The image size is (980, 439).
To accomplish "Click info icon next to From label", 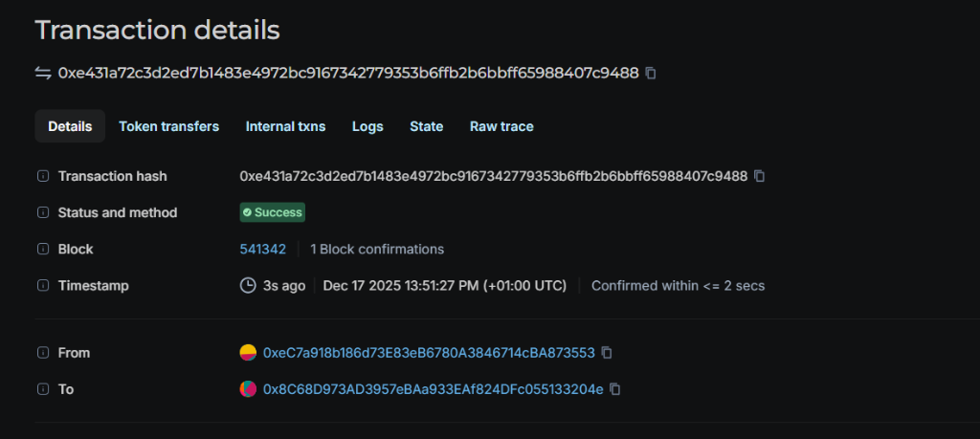I will (42, 353).
